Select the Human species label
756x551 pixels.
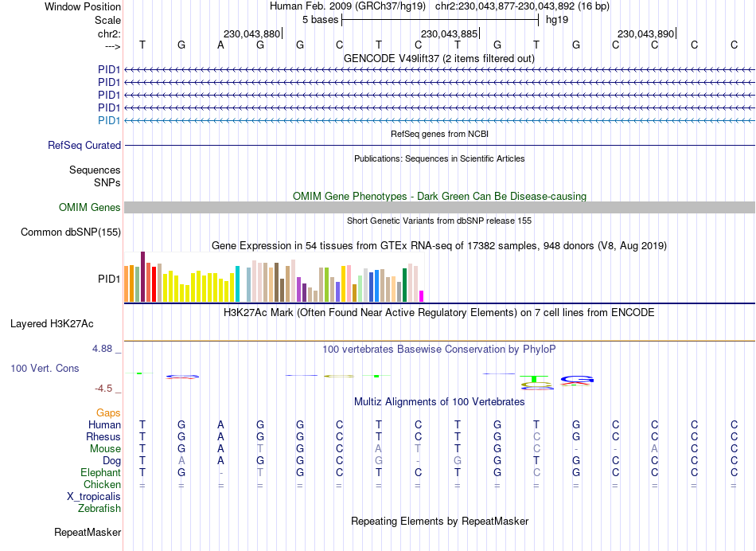pos(104,424)
